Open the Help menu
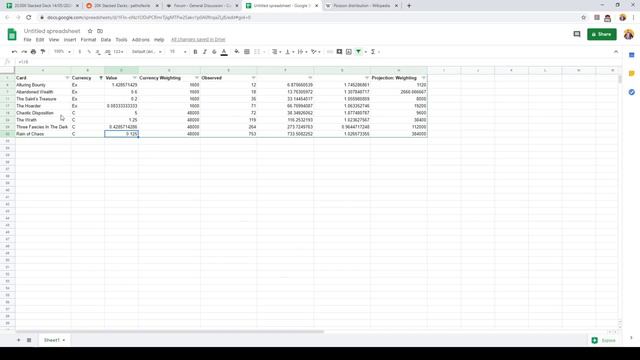This screenshot has width=640, height=360. pyautogui.click(x=159, y=40)
